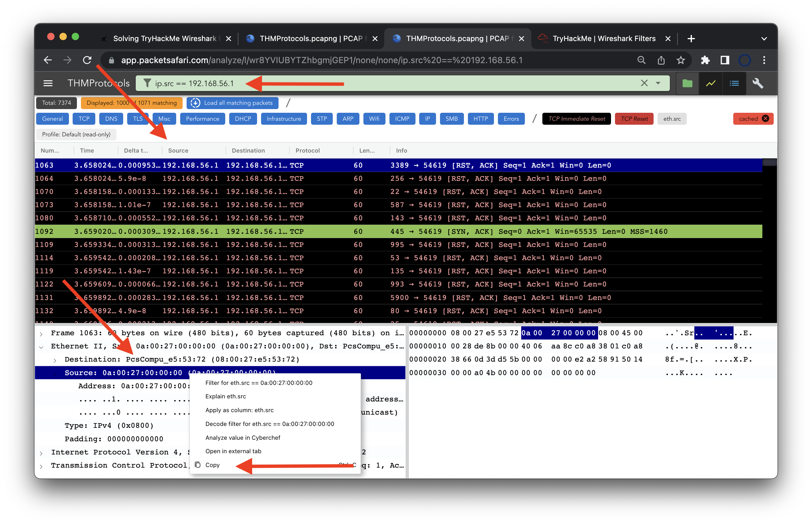Select the DNS filter category button
The width and height of the screenshot is (812, 524).
click(111, 119)
